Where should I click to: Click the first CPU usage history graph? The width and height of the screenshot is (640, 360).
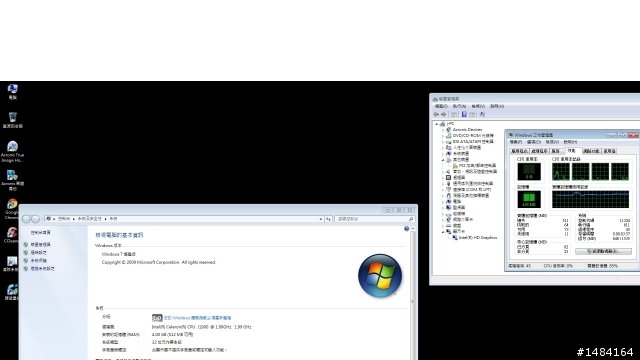click(560, 172)
